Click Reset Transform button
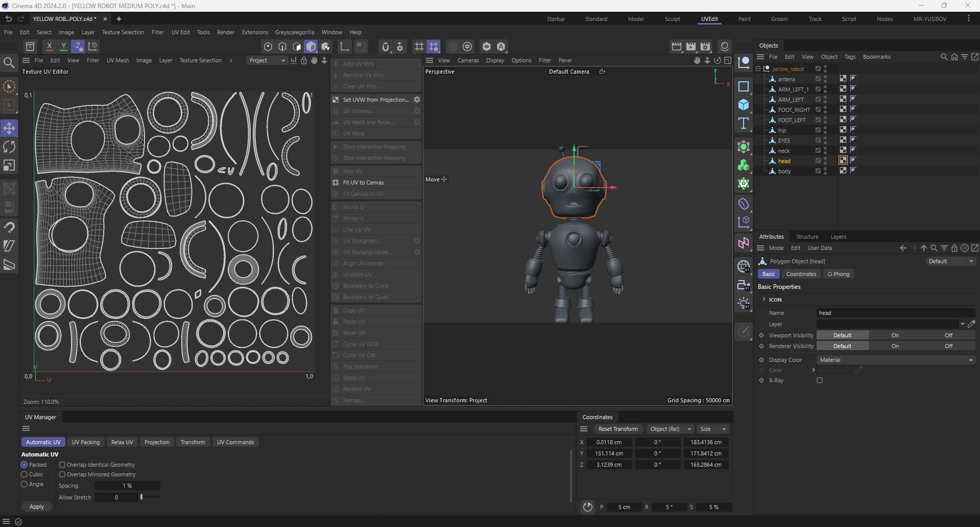 (618, 429)
